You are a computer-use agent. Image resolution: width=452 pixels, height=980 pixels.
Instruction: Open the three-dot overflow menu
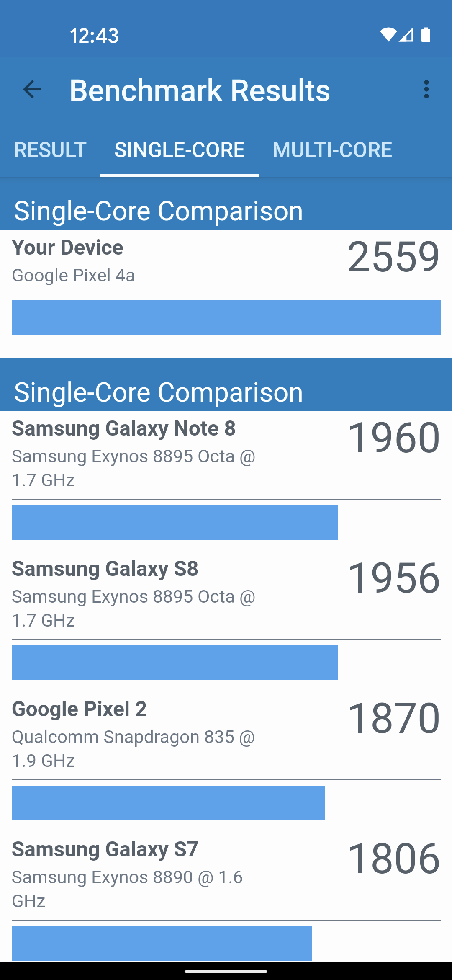coord(426,89)
